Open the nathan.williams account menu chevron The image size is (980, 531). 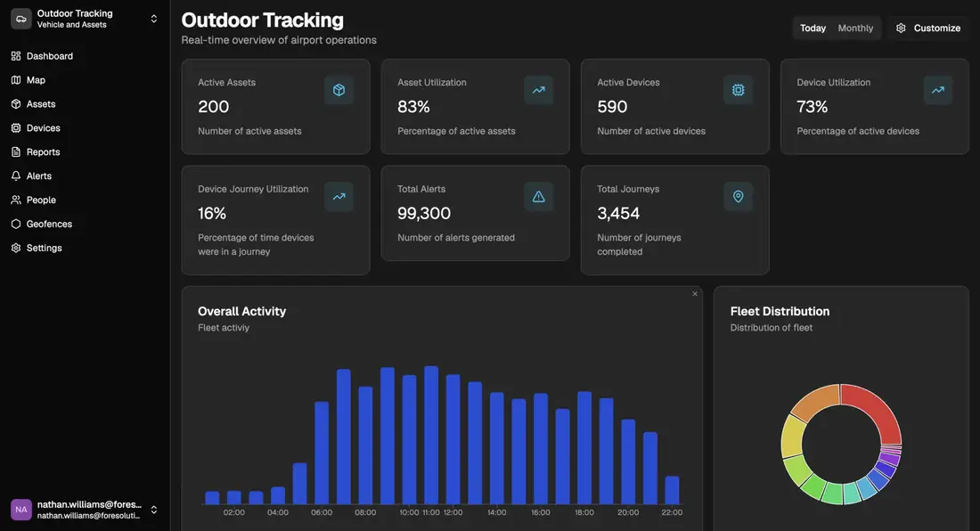pos(154,510)
